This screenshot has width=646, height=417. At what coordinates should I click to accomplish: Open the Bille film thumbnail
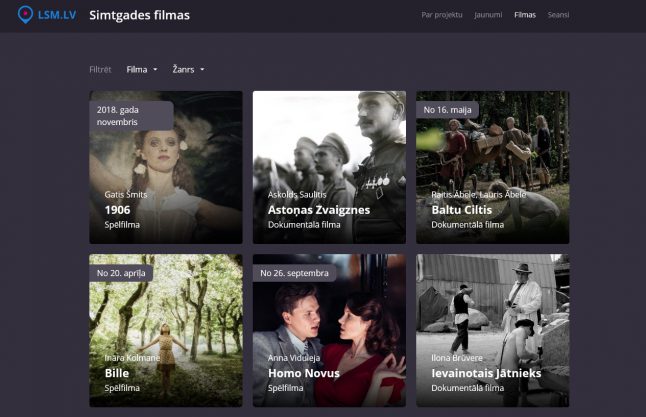pyautogui.click(x=166, y=330)
